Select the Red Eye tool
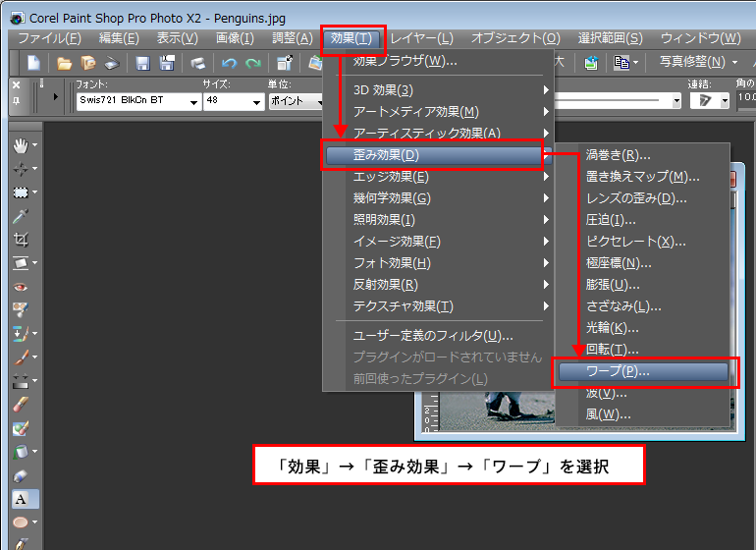The height and width of the screenshot is (550, 756). [x=21, y=287]
